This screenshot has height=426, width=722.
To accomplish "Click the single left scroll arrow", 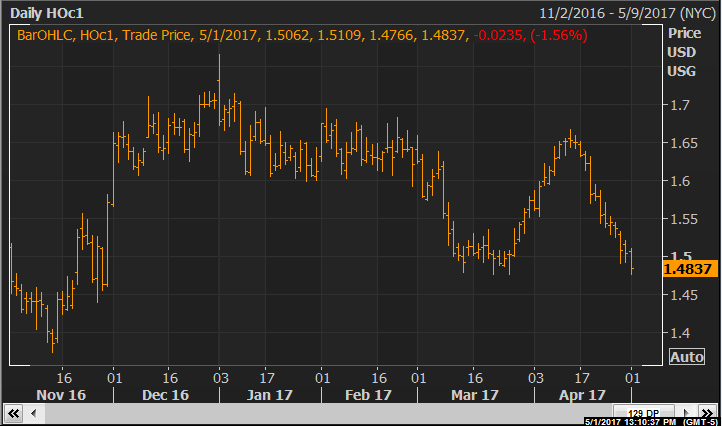I will (x=34, y=413).
